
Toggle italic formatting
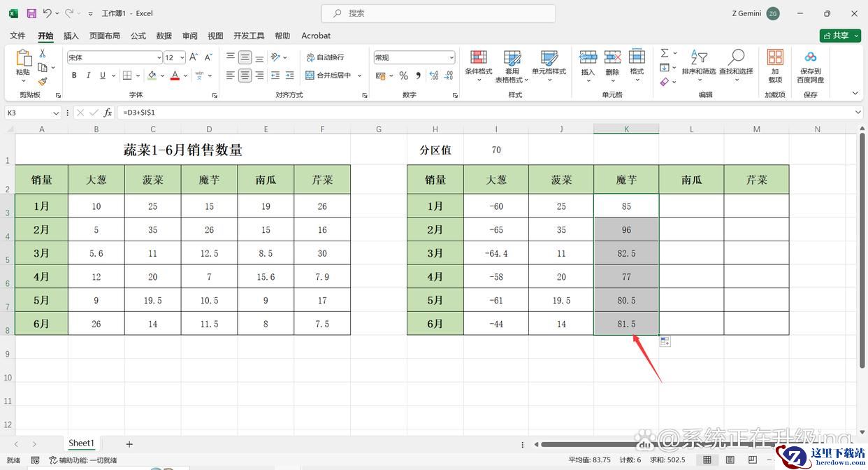pyautogui.click(x=88, y=76)
